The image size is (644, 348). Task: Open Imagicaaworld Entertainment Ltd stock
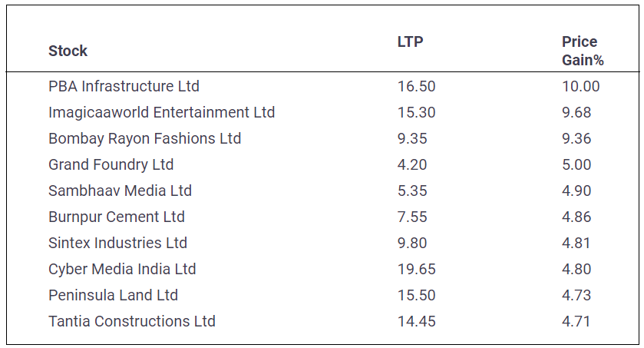point(161,112)
